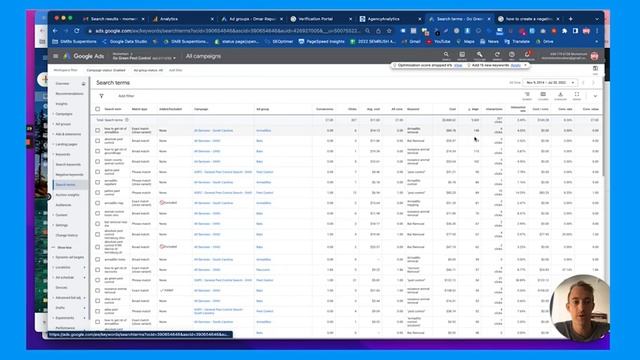640x360 pixels.
Task: Open the Go Green Pest Control account dropdown
Action: (x=144, y=57)
